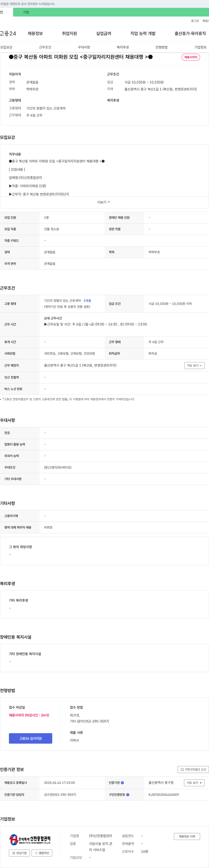This screenshot has width=209, height=868.
Task: View 채용정보 이력 for company
Action: (187, 836)
